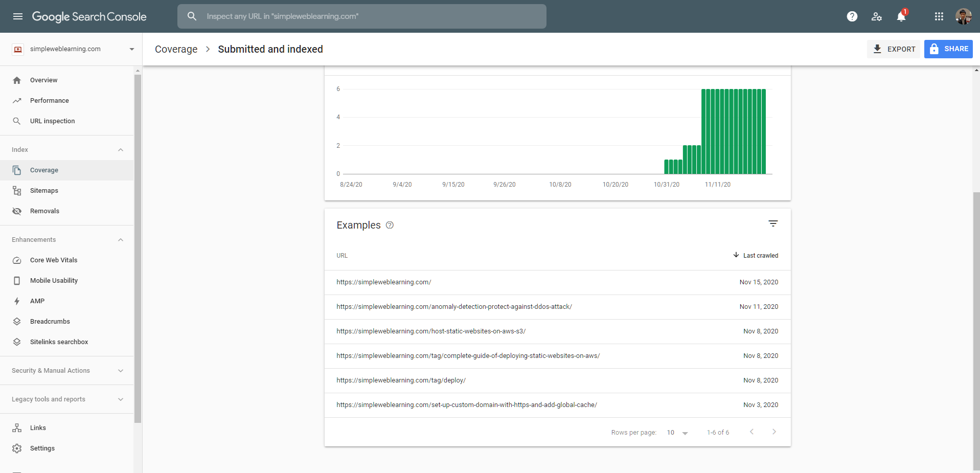This screenshot has height=473, width=980.
Task: Open the Google apps grid
Action: [939, 16]
